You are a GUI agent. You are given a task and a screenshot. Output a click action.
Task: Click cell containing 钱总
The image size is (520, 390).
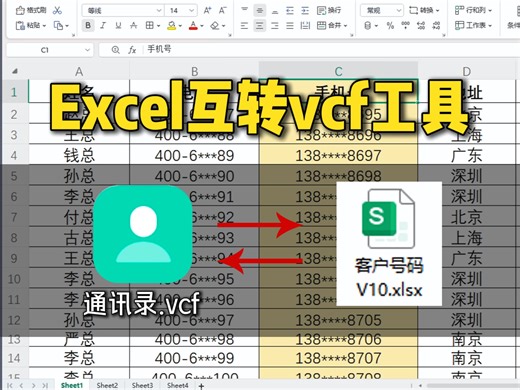point(79,156)
